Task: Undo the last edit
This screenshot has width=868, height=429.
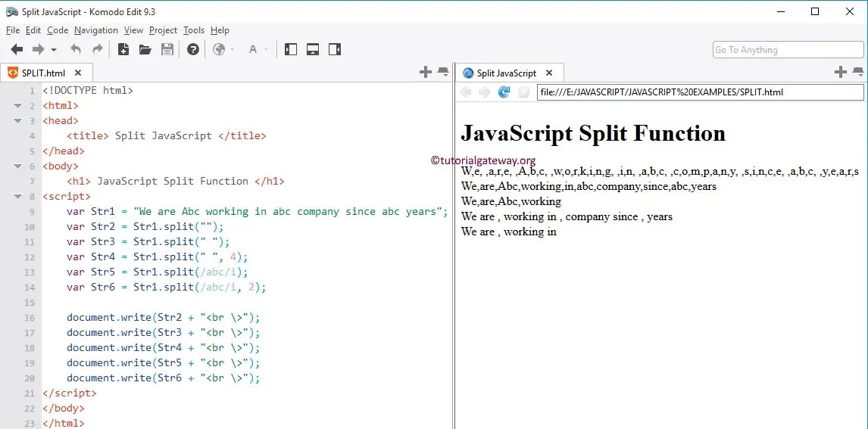Action: point(76,50)
